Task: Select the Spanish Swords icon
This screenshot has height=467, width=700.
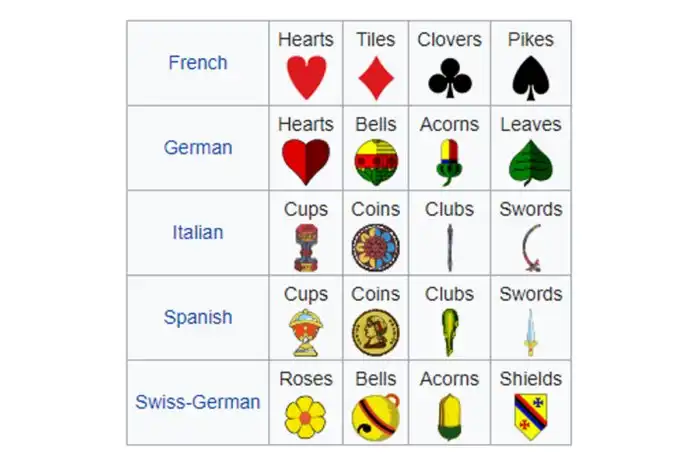Action: [x=530, y=332]
